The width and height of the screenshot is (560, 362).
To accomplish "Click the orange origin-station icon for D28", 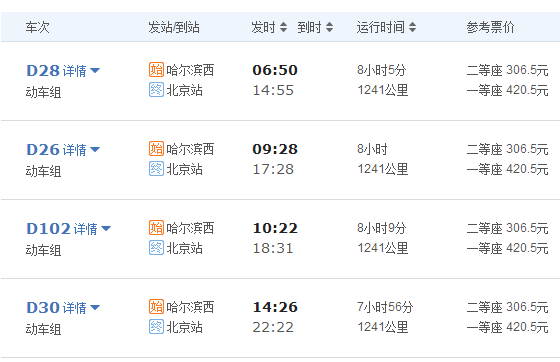I will click(x=156, y=70).
